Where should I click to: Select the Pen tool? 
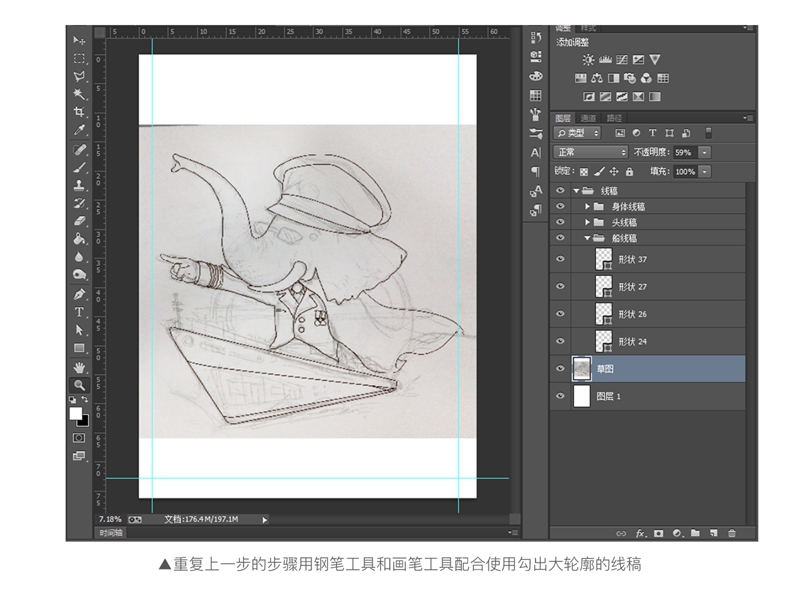tap(79, 294)
